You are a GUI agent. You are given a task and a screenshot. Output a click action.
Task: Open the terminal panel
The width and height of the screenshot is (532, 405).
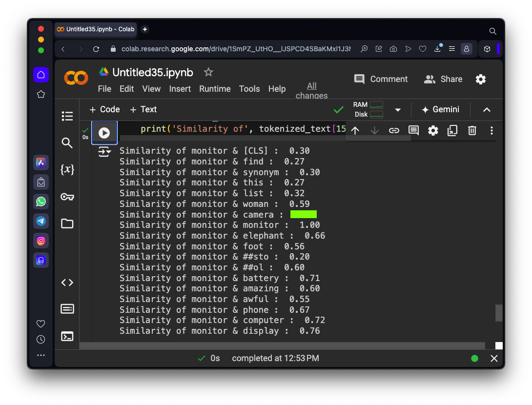(x=67, y=336)
